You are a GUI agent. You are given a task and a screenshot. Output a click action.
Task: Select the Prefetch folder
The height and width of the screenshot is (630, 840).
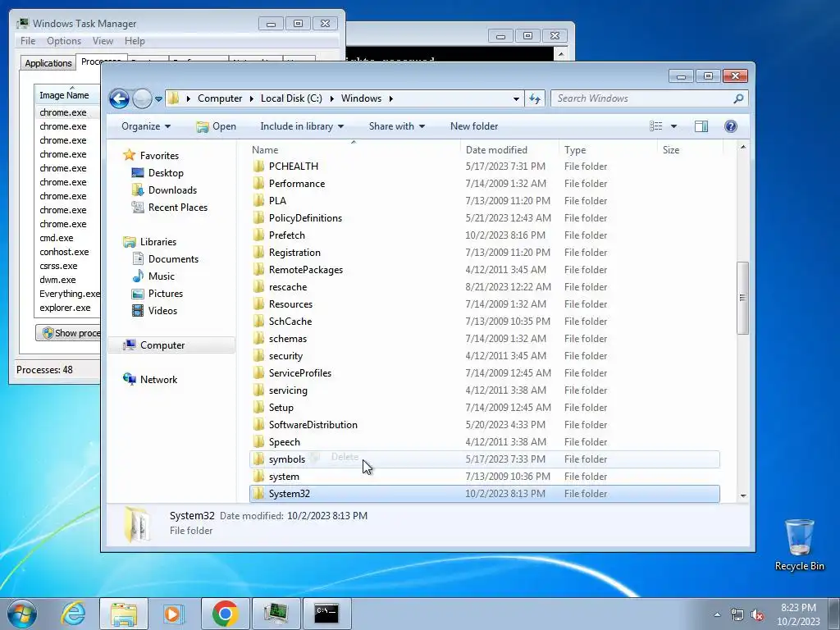pyautogui.click(x=484, y=235)
